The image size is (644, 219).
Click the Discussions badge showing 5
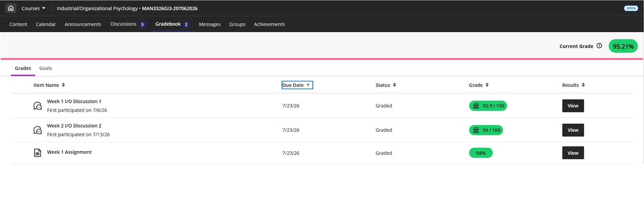tap(143, 24)
